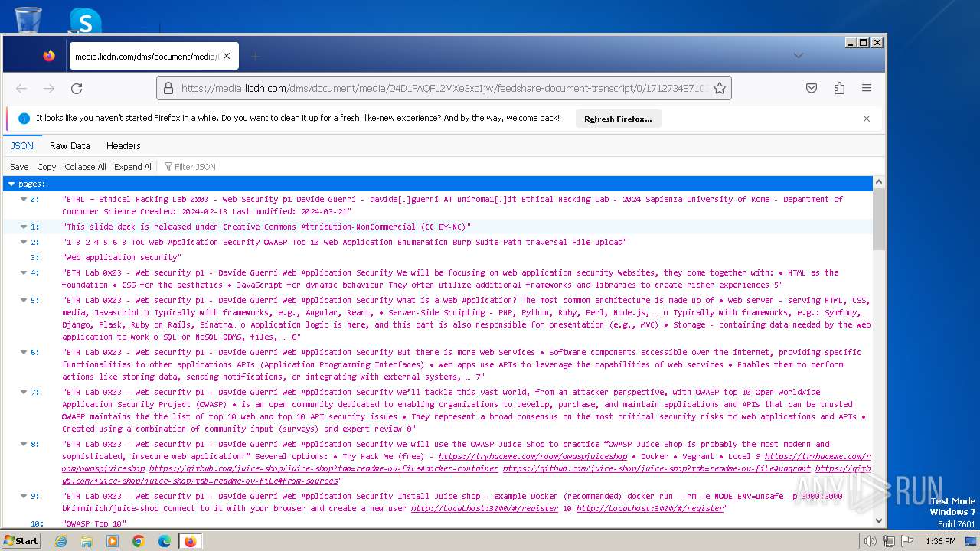This screenshot has width=980, height=551.
Task: Switch to the Headers tab
Action: 123,145
